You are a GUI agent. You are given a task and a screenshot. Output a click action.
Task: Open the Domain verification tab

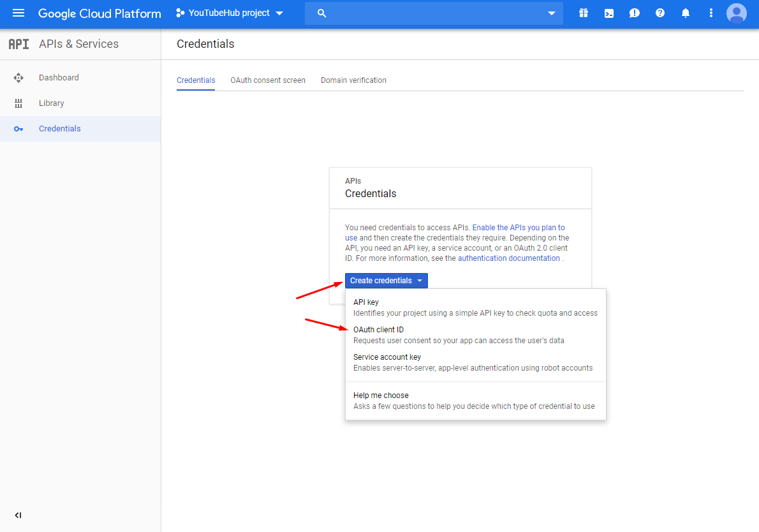[353, 80]
